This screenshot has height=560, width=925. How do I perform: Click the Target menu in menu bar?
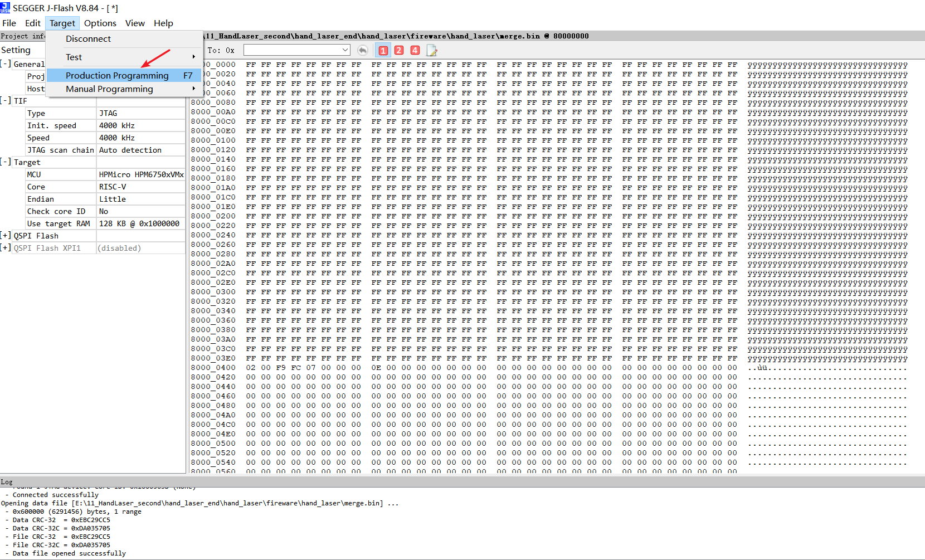coord(62,23)
